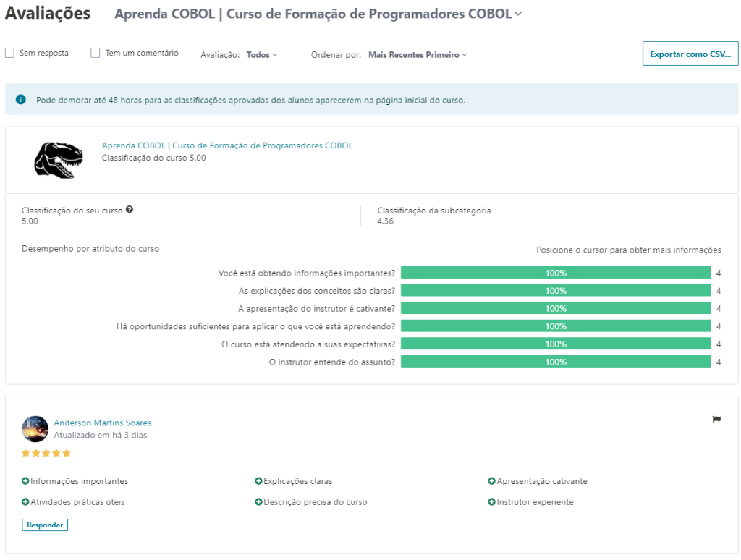Click the bar for A apresentação do instrutor é cativante
Image resolution: width=741 pixels, height=560 pixels.
coord(556,309)
